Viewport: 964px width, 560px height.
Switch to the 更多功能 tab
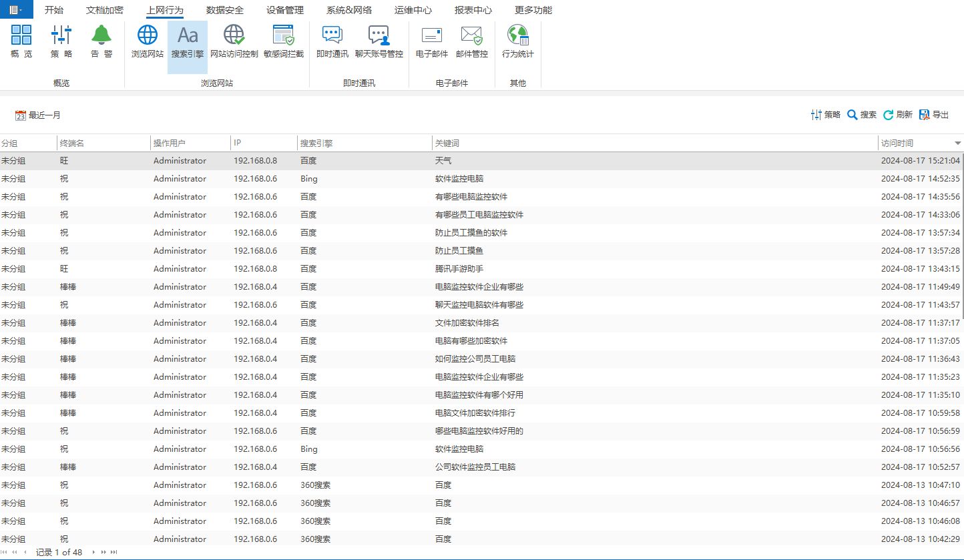(533, 10)
